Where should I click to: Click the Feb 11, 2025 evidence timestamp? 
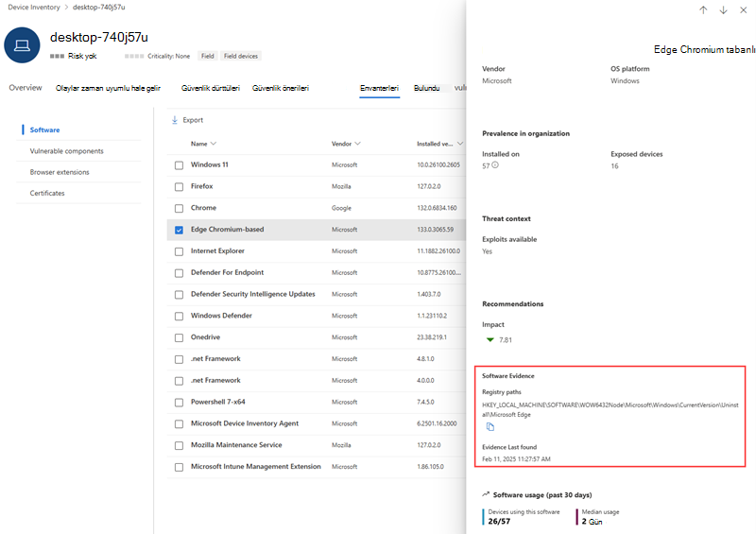[516, 459]
